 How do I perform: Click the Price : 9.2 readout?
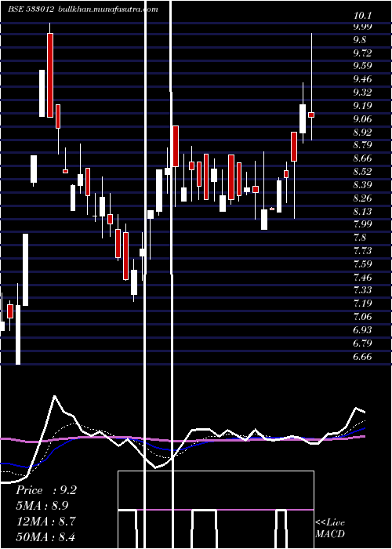pyautogui.click(x=45, y=490)
